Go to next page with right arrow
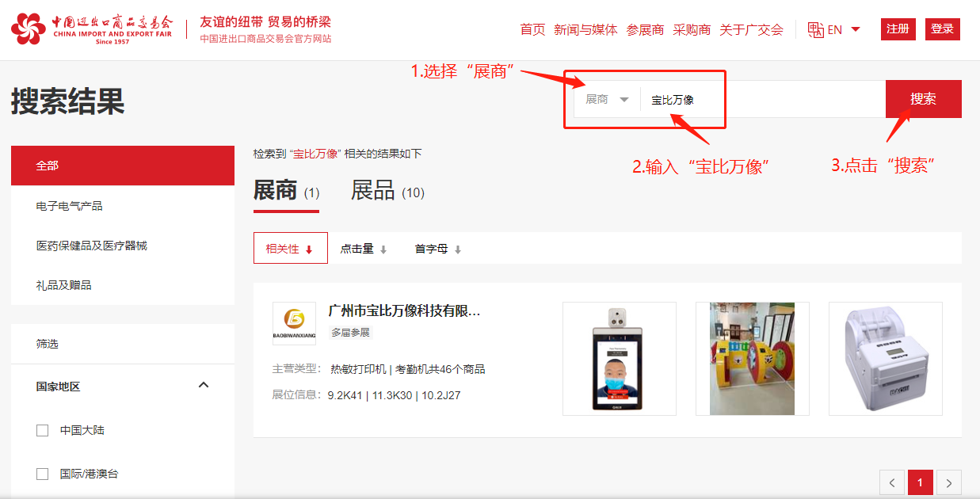 point(949,482)
